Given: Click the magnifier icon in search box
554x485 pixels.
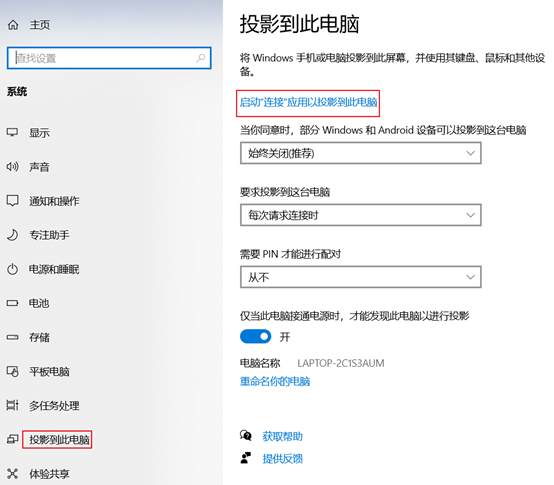Looking at the screenshot, I should tap(201, 58).
